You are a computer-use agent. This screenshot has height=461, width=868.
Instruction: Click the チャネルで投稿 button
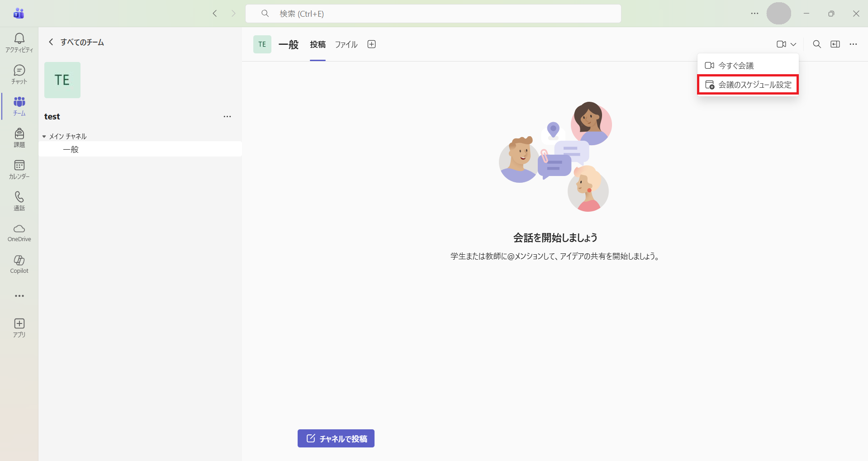336,438
